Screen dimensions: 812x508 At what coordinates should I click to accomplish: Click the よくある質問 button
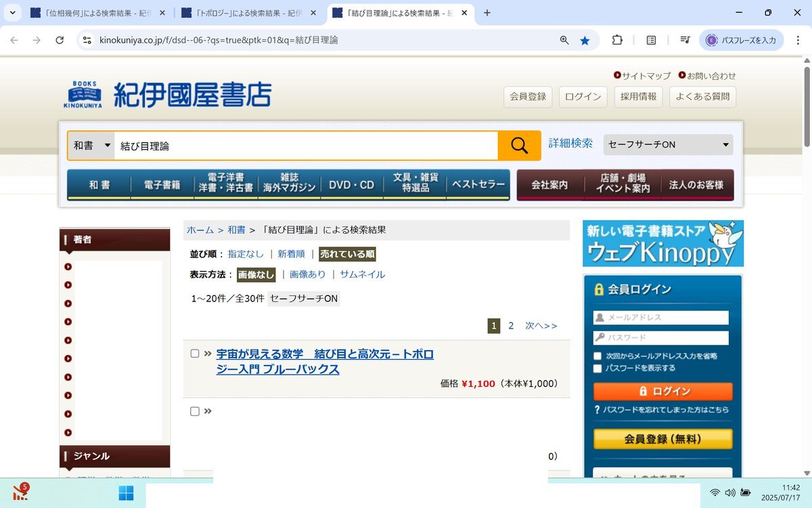coord(702,97)
